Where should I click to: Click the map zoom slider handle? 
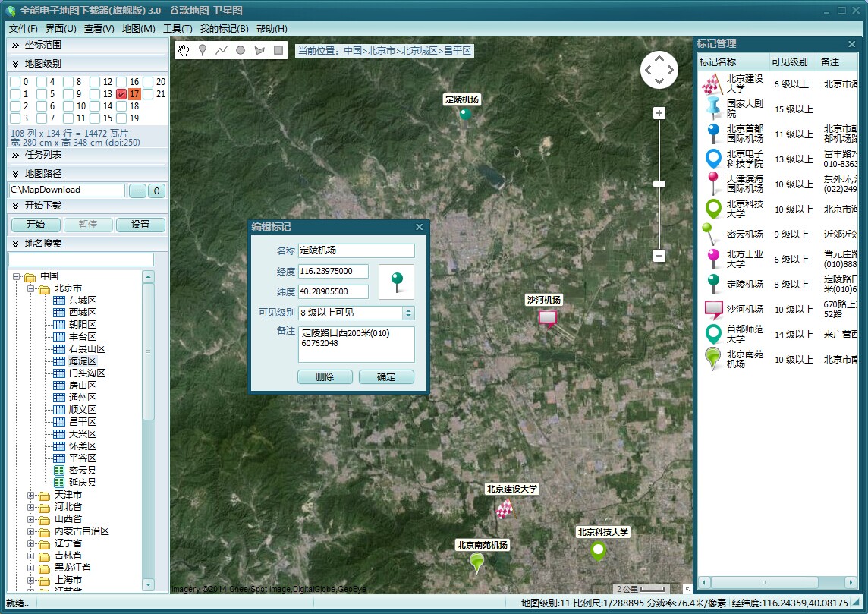659,184
